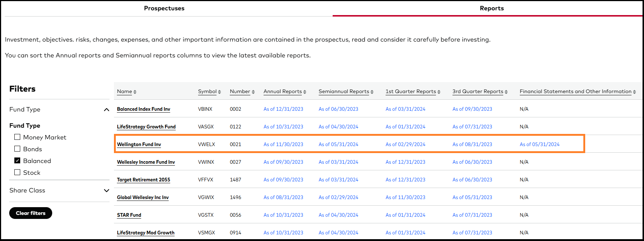Enable the Money Market checkbox
This screenshot has height=241, width=644.
(17, 137)
